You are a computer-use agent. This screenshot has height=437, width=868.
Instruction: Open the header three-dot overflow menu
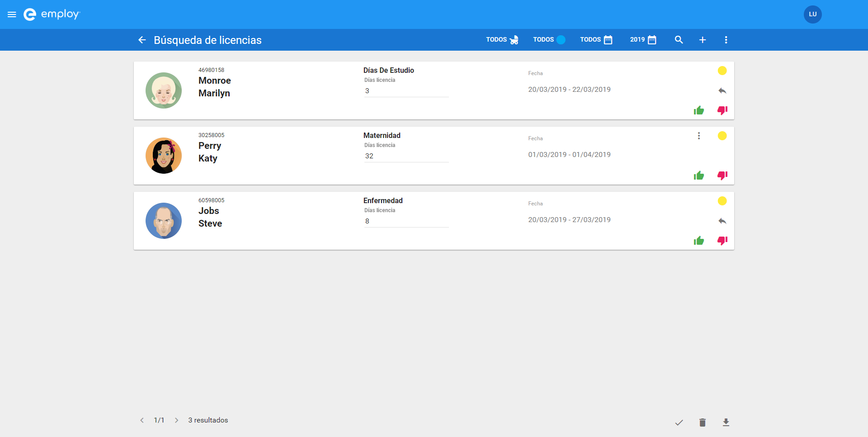(726, 40)
